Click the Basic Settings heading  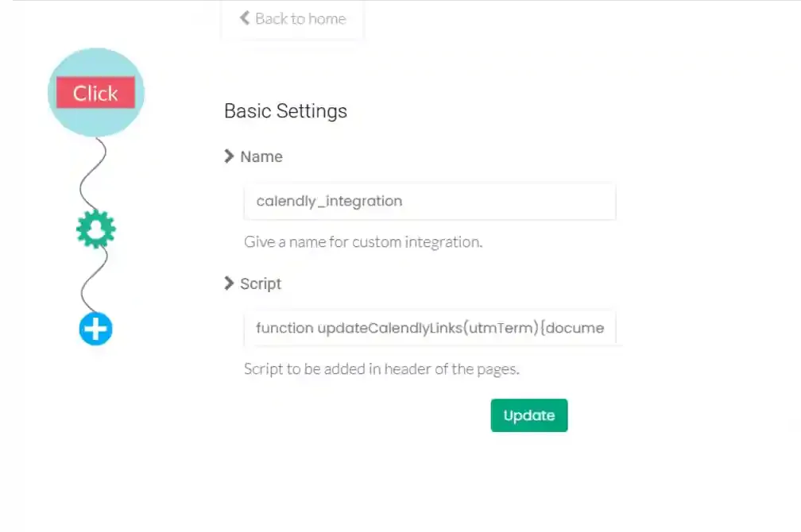pyautogui.click(x=285, y=111)
